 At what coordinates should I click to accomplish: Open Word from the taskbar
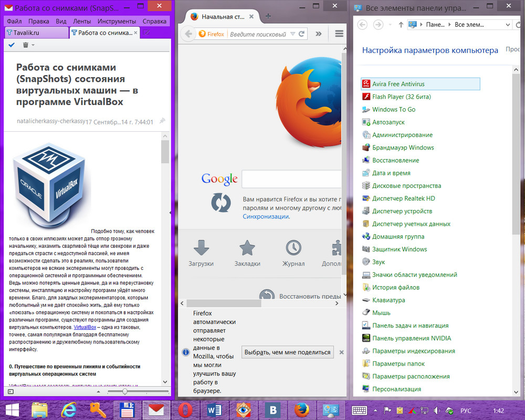click(214, 410)
